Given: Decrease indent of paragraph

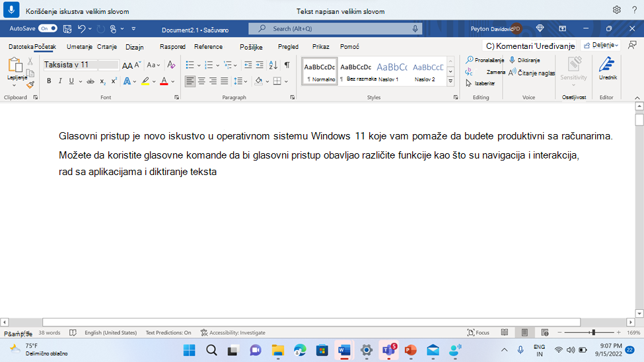Looking at the screenshot, I should coord(248,65).
